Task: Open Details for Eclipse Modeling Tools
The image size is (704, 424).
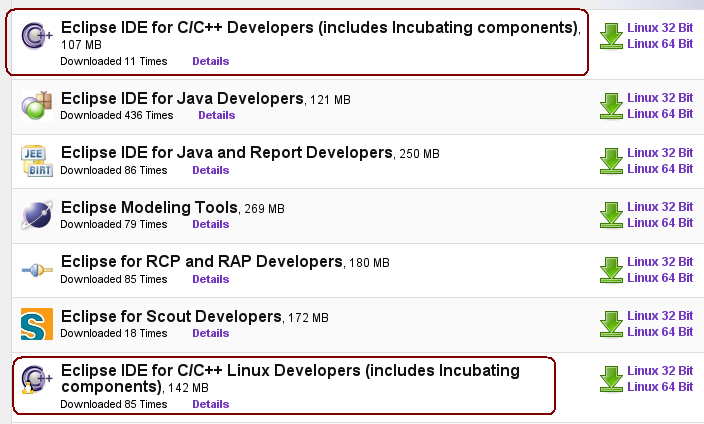Action: click(x=210, y=224)
